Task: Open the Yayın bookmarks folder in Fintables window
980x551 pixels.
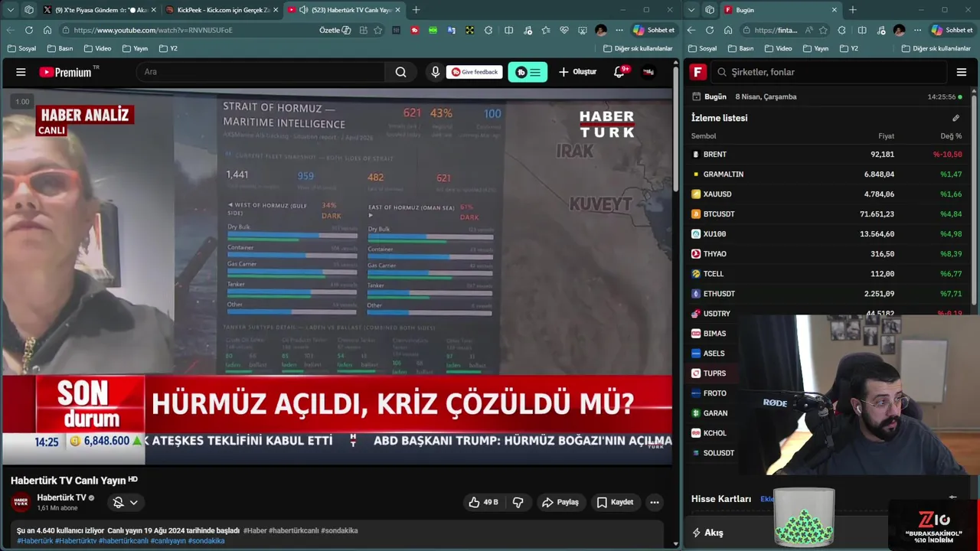Action: click(x=815, y=48)
